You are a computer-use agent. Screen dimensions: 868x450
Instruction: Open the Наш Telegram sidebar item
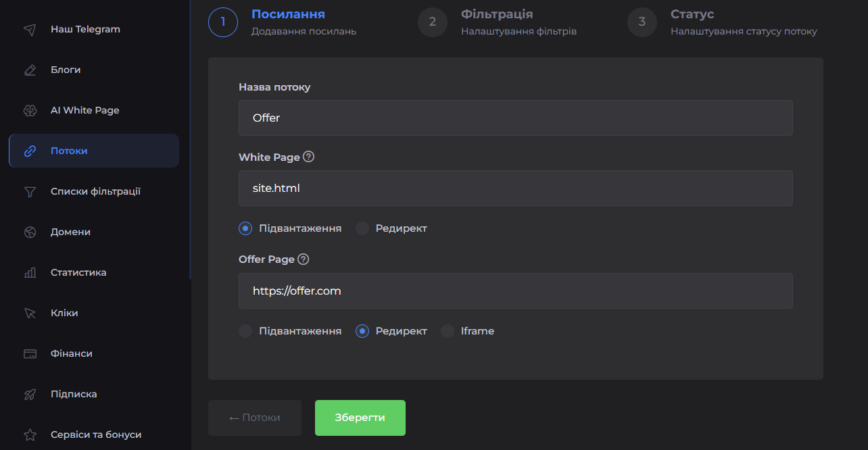(85, 29)
